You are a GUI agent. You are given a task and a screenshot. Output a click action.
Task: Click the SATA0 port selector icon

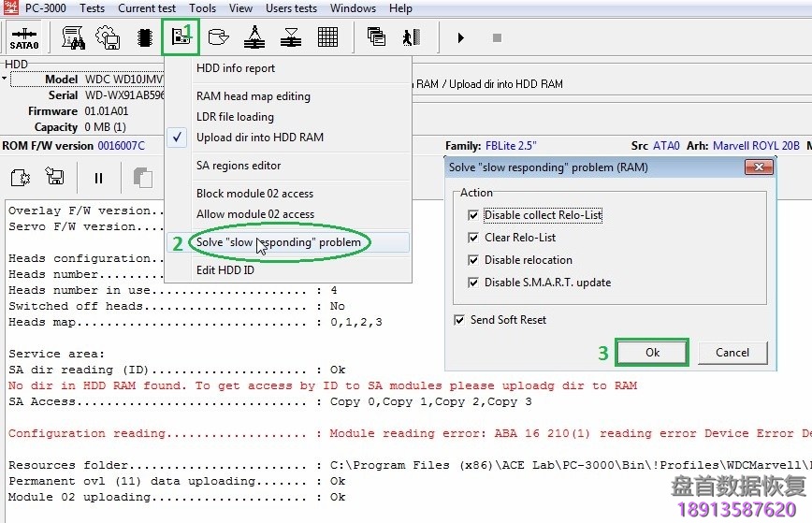tap(24, 38)
